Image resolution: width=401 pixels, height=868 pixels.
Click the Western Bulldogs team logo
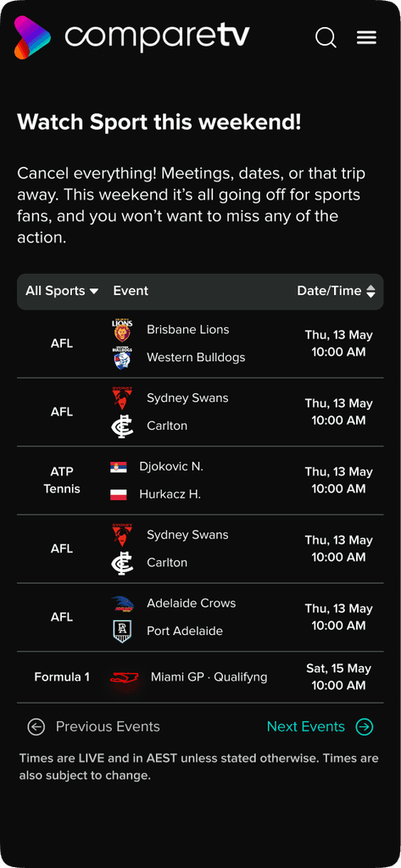click(x=122, y=358)
